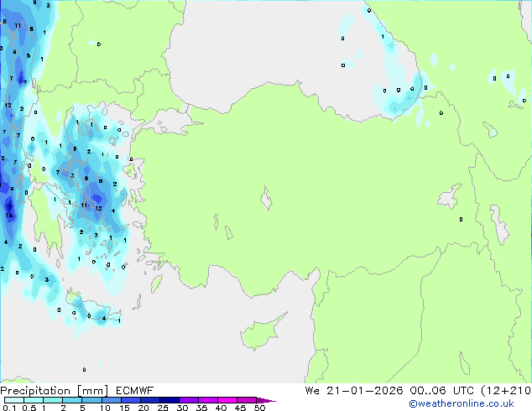Viewport: 532px width, 411px height.
Task: Click the legend value 50
Action: (x=259, y=408)
